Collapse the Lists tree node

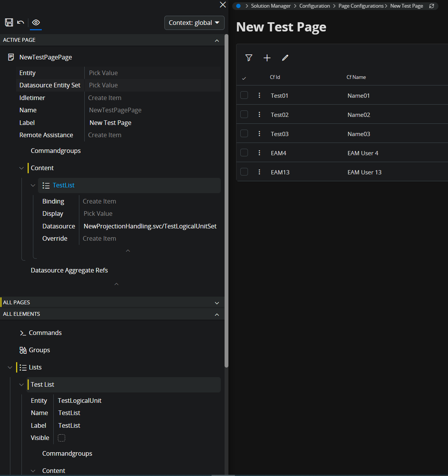(10, 368)
